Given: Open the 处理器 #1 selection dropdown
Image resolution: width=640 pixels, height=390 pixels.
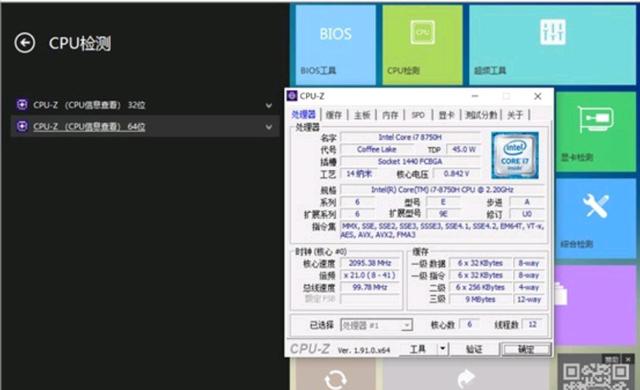Looking at the screenshot, I should (376, 325).
